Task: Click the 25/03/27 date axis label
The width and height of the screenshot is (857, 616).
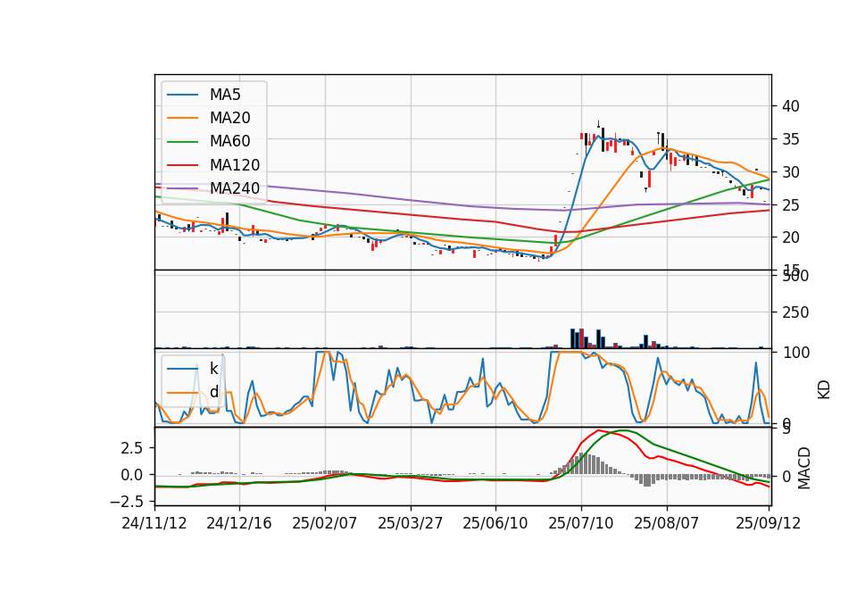Action: click(410, 523)
